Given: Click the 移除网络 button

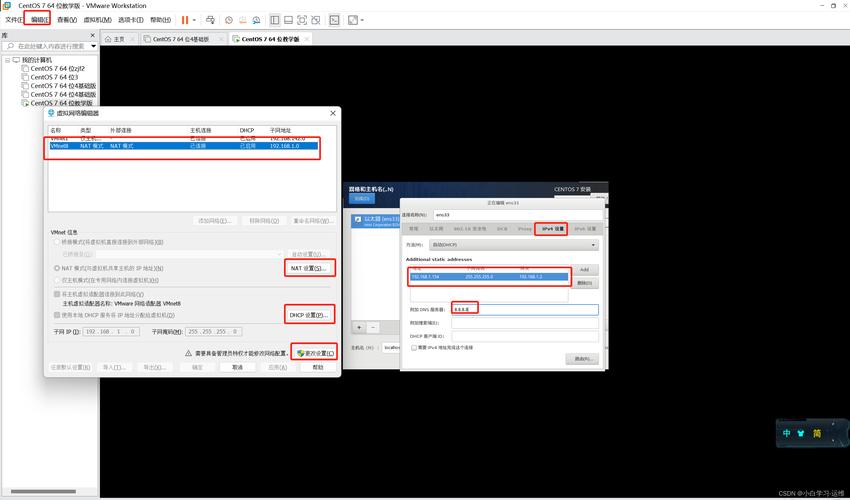Looking at the screenshot, I should 264,221.
